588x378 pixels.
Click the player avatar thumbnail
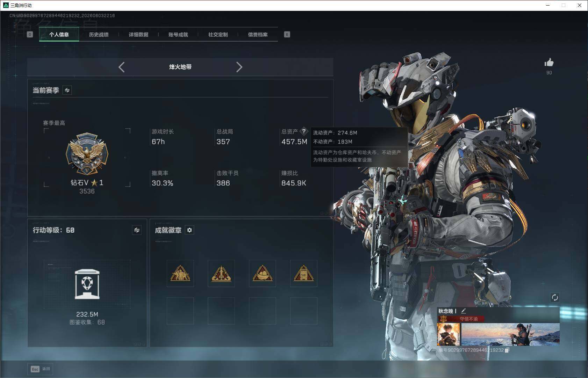(448, 334)
